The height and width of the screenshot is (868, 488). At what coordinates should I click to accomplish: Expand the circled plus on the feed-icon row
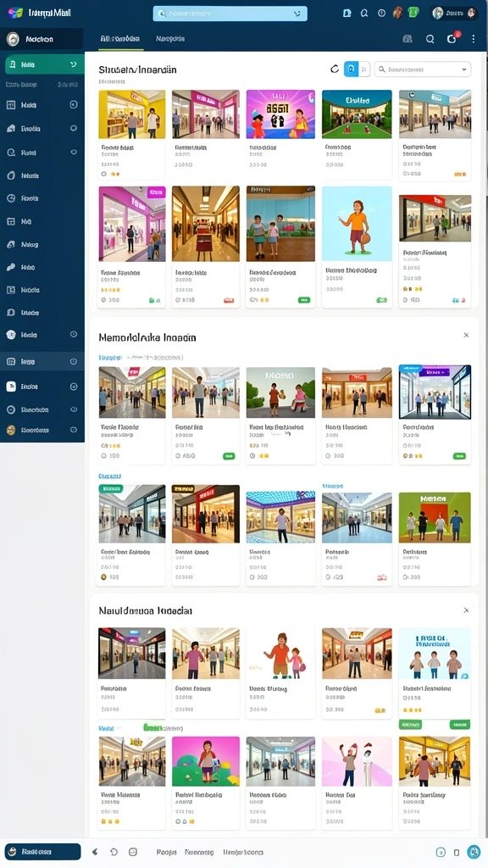pyautogui.click(x=74, y=387)
